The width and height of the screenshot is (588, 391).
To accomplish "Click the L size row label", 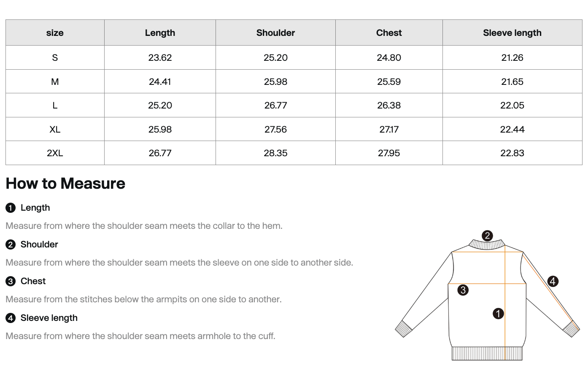I will pyautogui.click(x=55, y=106).
